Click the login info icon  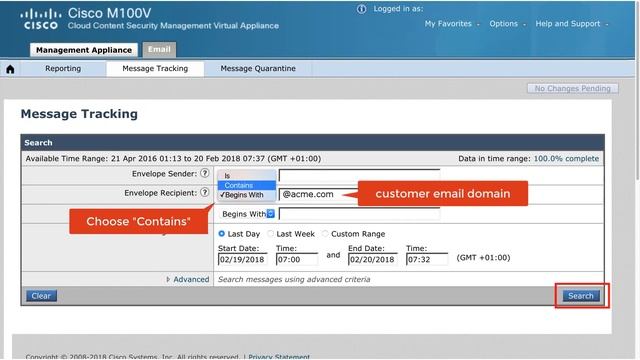[x=361, y=9]
